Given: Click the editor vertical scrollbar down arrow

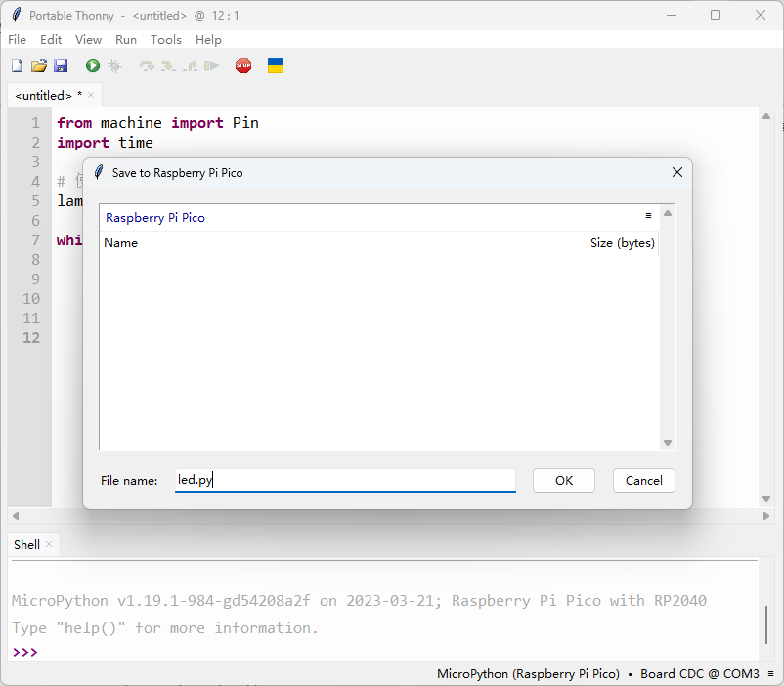Looking at the screenshot, I should pos(766,499).
